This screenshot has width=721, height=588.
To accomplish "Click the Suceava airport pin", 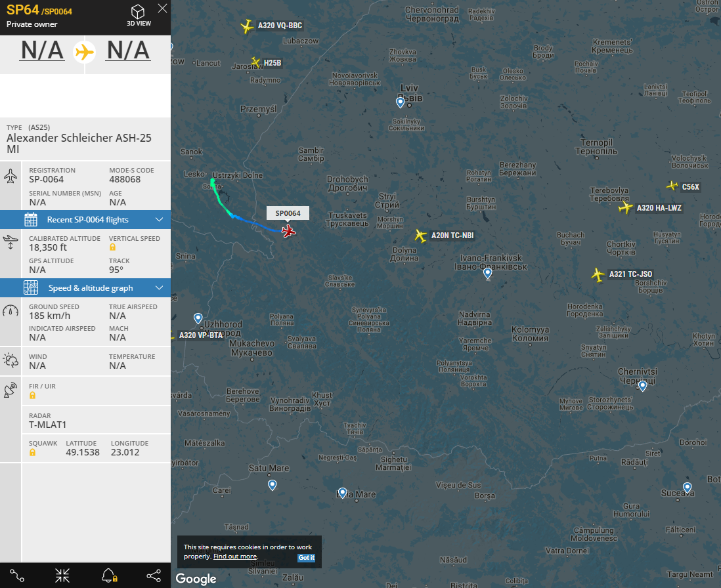I will tap(688, 488).
